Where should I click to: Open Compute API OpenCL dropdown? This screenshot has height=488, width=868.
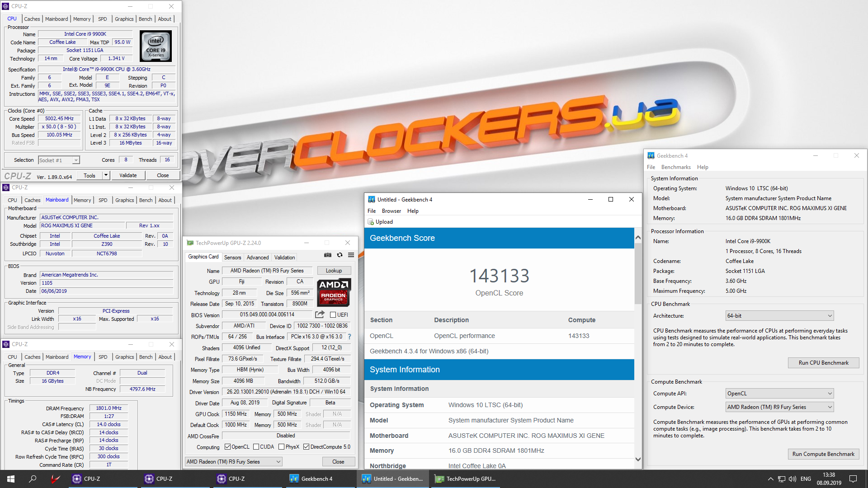(780, 394)
